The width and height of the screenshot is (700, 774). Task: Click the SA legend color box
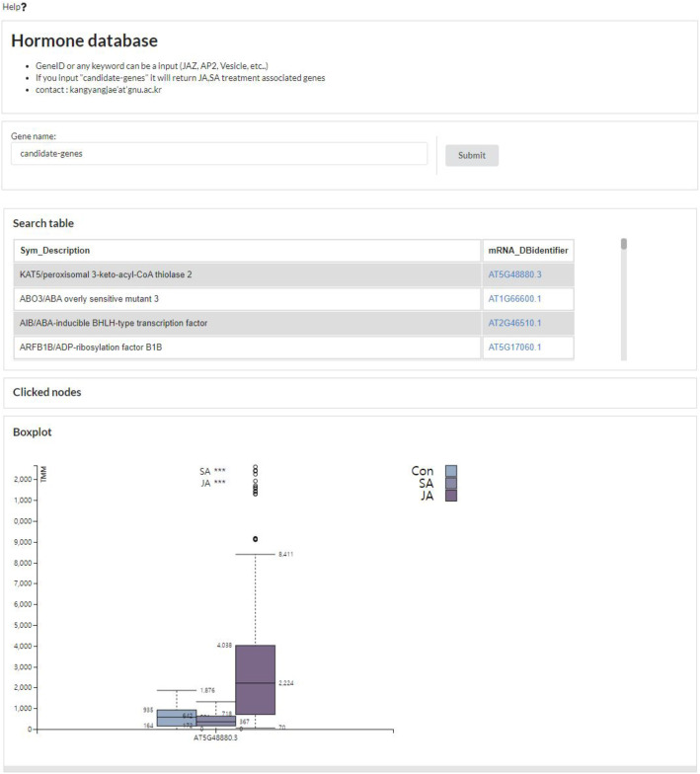[x=451, y=483]
